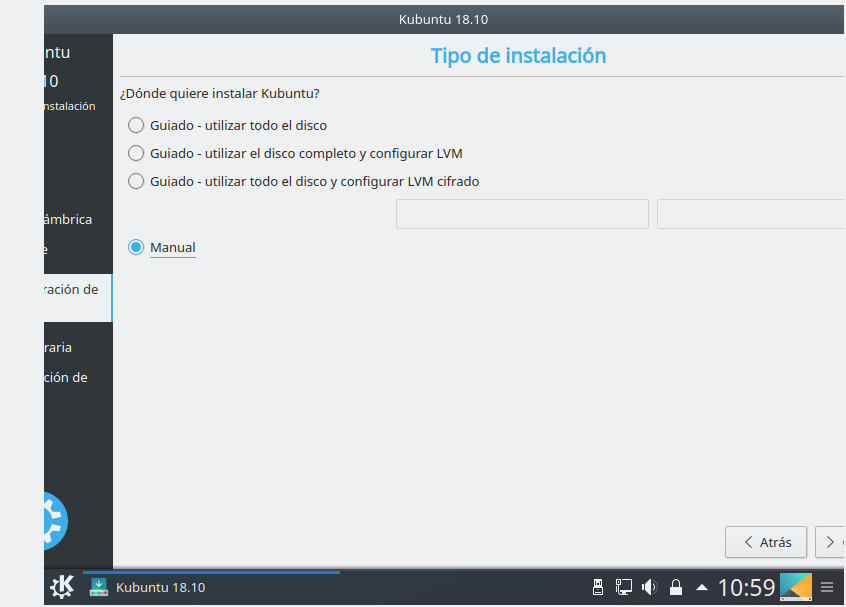Click the 10:59 clock
Image resolution: width=846 pixels, height=607 pixels.
[x=746, y=587]
